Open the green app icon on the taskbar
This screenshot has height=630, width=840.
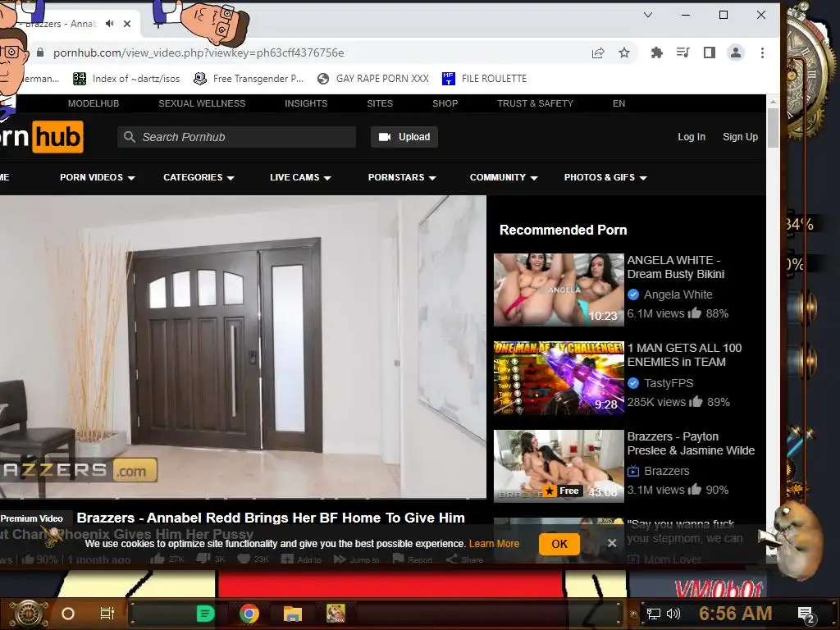[205, 614]
